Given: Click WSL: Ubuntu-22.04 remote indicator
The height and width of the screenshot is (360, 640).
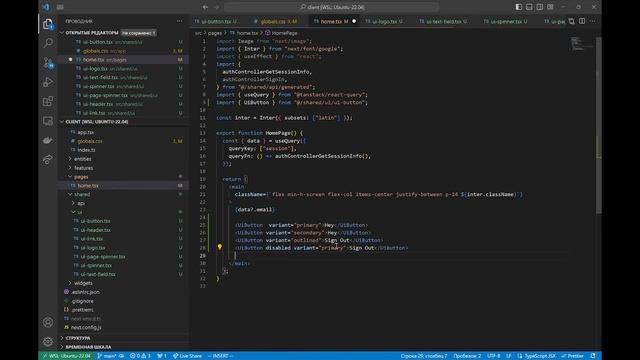Looking at the screenshot, I should 67,356.
